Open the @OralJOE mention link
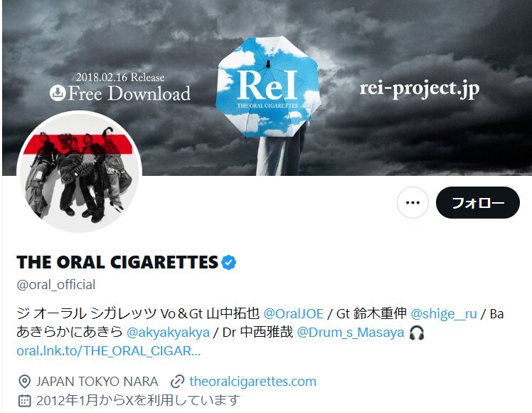Screen dimensions: 532x413 pyautogui.click(x=294, y=313)
